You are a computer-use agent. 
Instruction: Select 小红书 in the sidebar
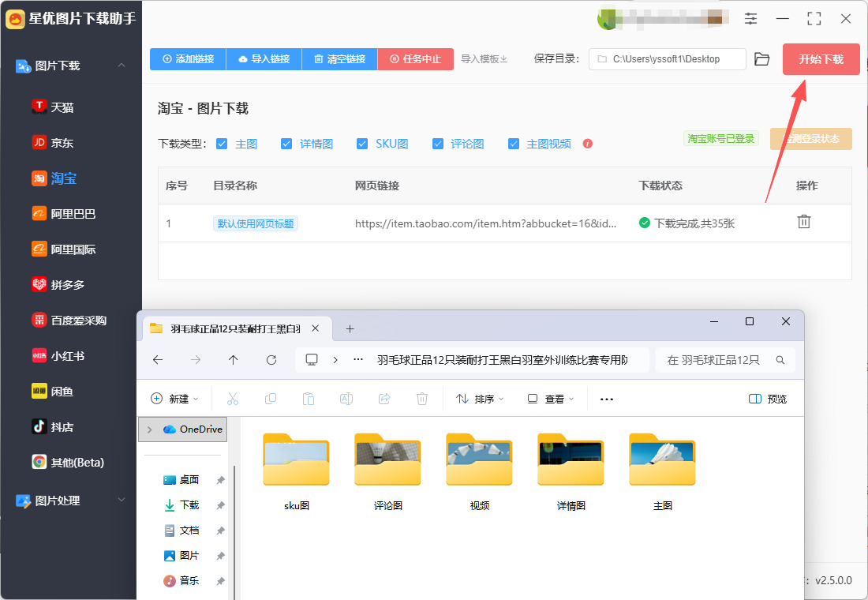click(x=67, y=356)
